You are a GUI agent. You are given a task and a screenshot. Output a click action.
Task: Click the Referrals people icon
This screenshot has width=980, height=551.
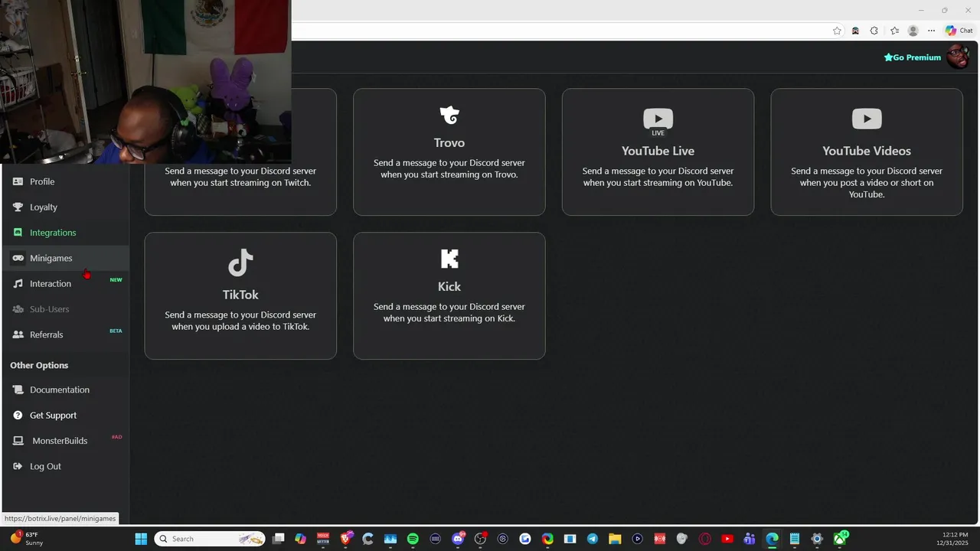18,334
